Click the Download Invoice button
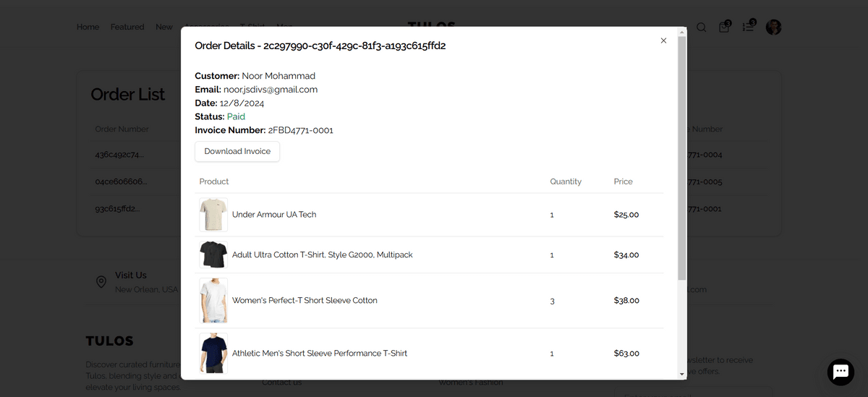This screenshot has width=868, height=397. click(237, 151)
